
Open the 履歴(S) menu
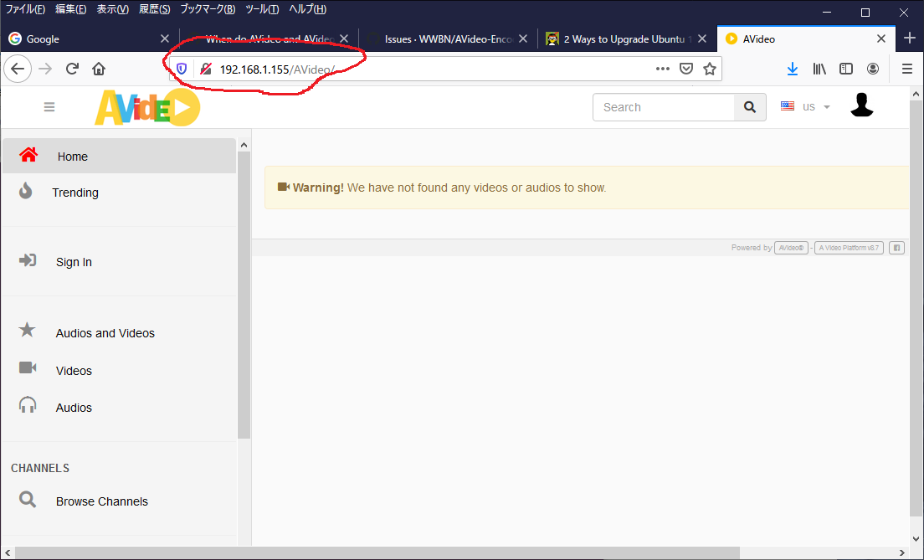tap(154, 9)
